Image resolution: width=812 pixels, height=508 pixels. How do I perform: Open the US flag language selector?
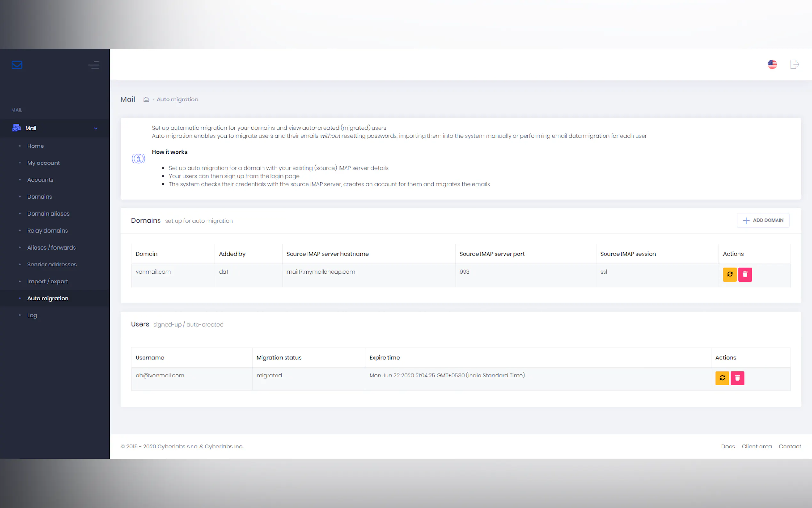coord(772,64)
